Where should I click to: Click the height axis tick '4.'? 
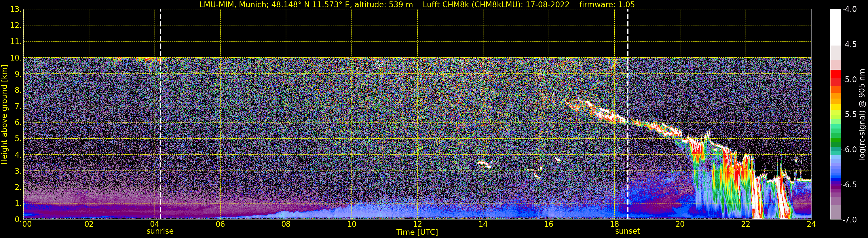point(18,155)
